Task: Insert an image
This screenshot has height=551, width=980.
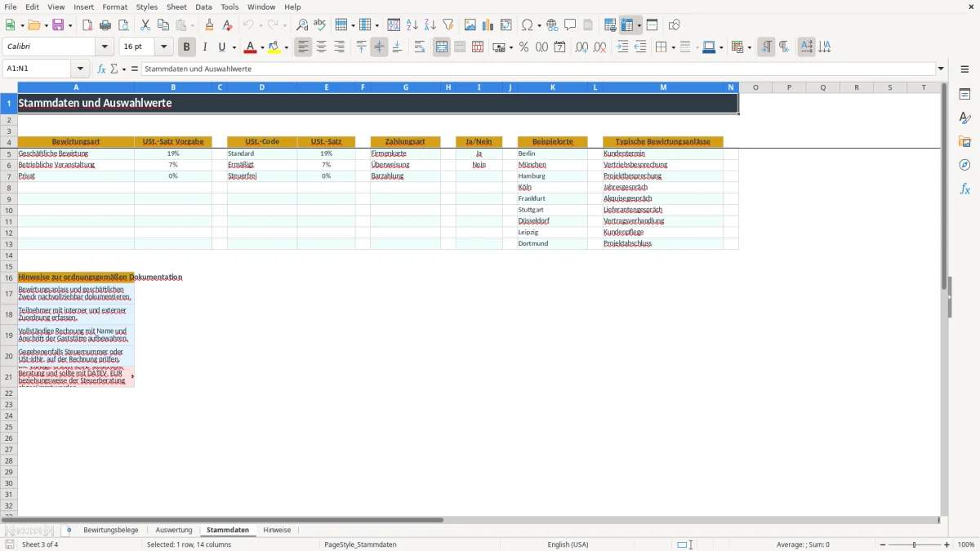Action: click(470, 25)
